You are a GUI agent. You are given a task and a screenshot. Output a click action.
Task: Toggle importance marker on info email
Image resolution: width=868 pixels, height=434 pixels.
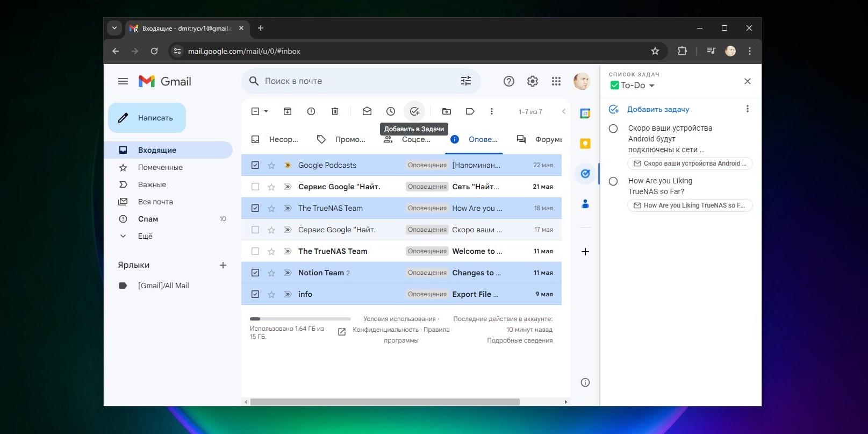[x=288, y=294]
